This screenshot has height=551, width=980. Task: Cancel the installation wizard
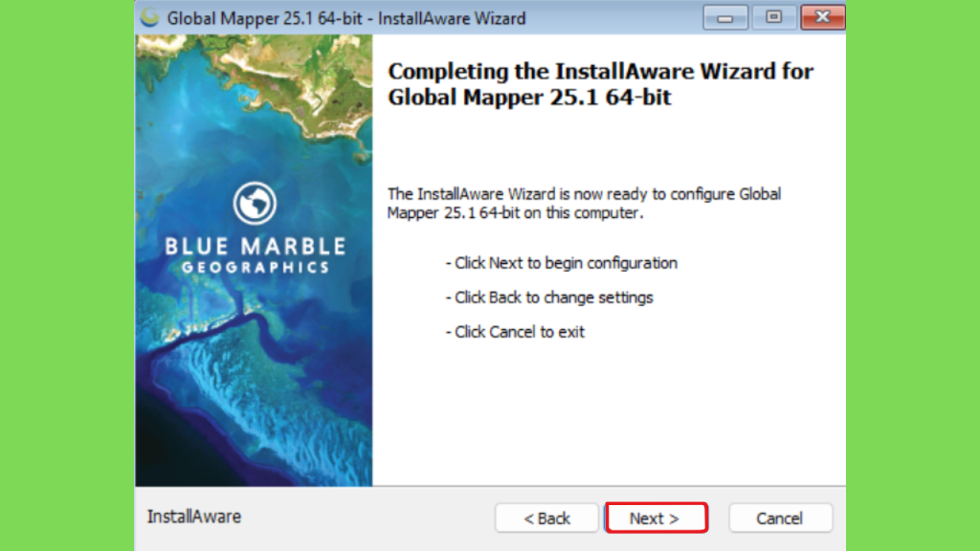coord(780,518)
